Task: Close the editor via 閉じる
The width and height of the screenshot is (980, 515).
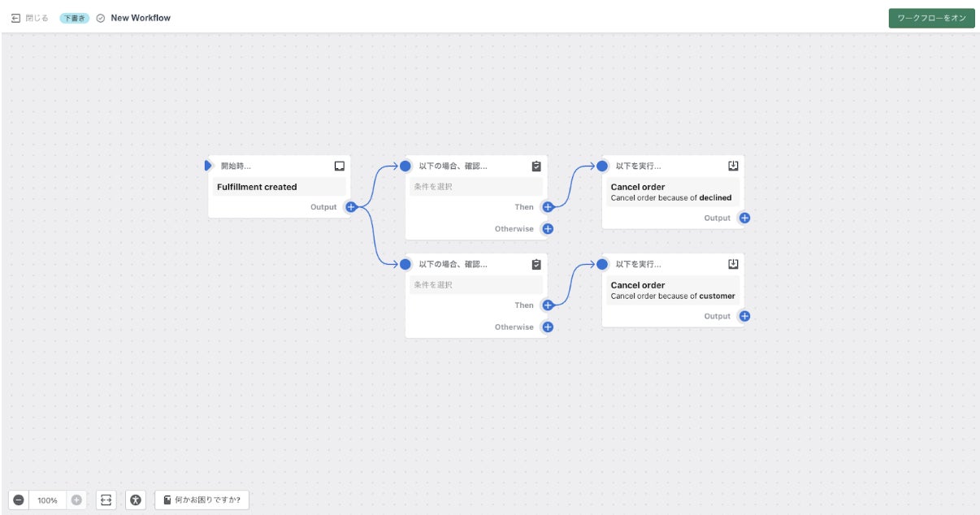Action: click(30, 18)
